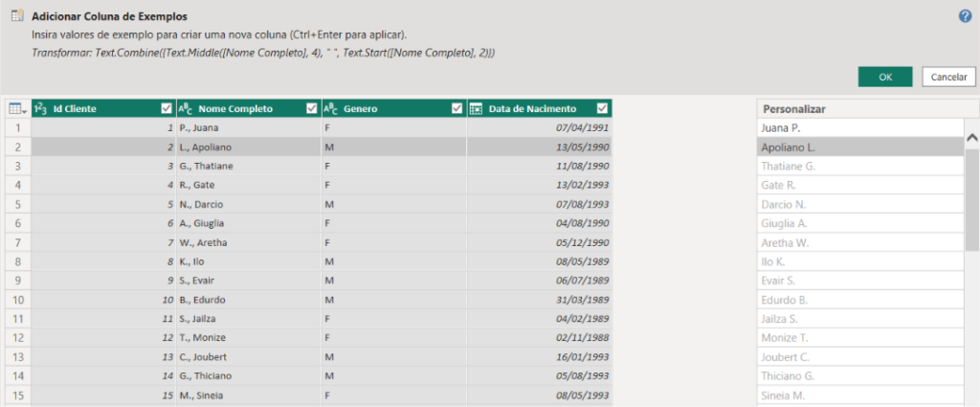Click the scroll up arrow of examples column
The height and width of the screenshot is (407, 980).
(972, 138)
